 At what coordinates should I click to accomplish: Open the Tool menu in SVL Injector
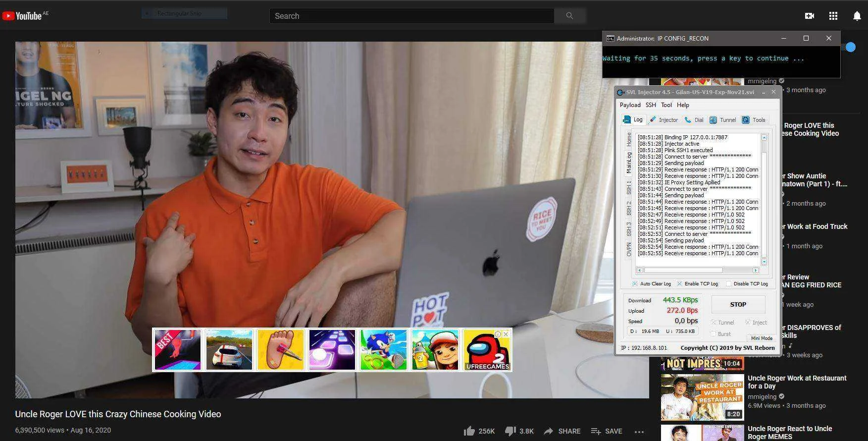666,105
